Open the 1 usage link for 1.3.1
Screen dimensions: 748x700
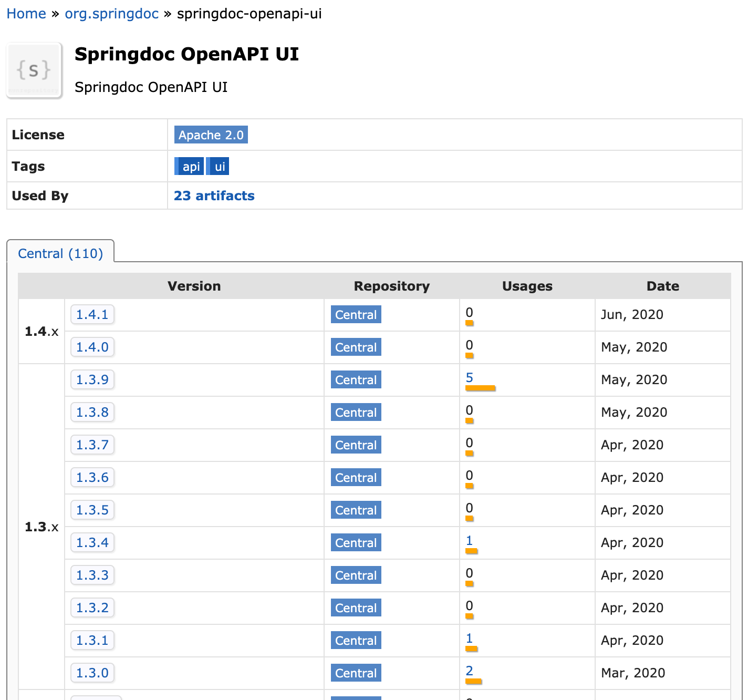click(470, 639)
